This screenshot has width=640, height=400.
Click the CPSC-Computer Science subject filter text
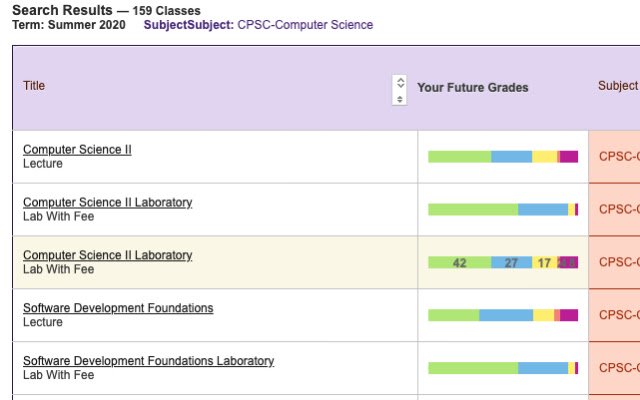pos(304,25)
